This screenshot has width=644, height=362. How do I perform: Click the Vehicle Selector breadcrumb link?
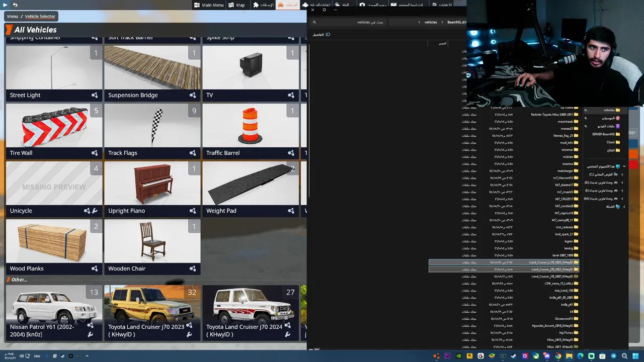coord(40,17)
